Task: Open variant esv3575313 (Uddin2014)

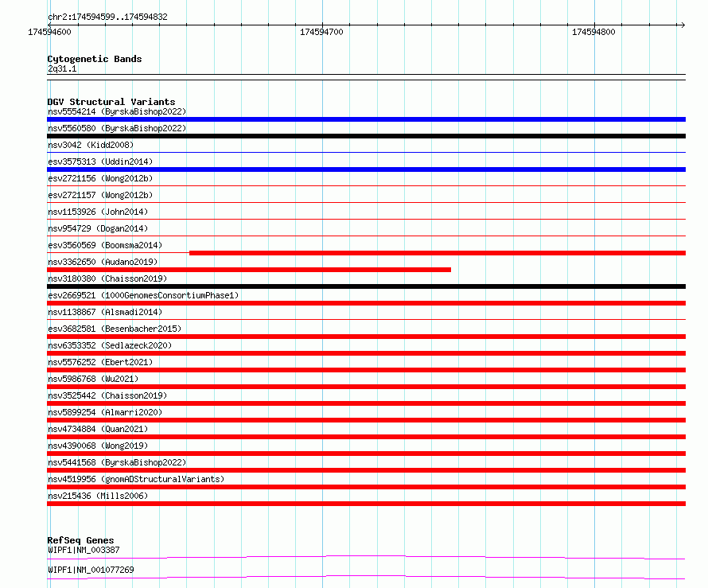Action: (100, 162)
